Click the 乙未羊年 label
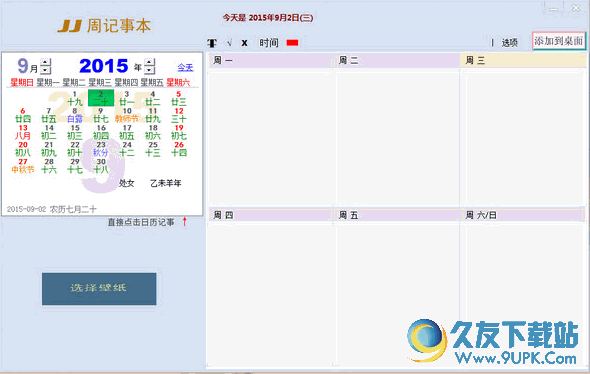Image resolution: width=590 pixels, height=374 pixels. click(x=166, y=183)
